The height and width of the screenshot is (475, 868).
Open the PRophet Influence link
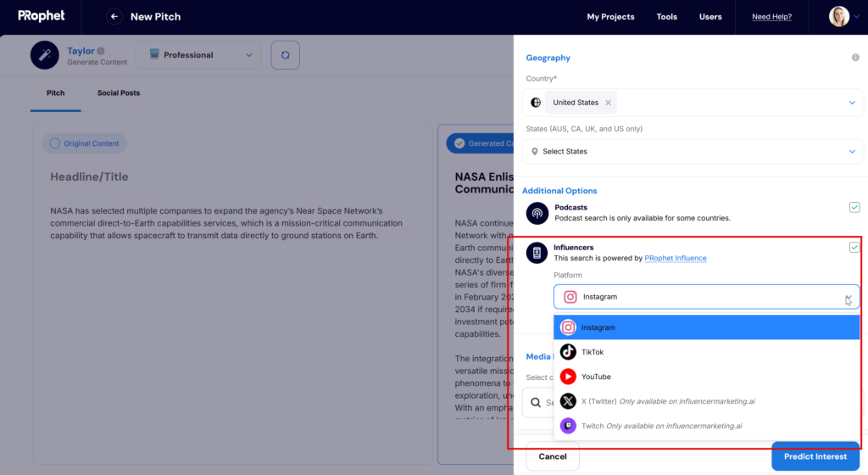[x=676, y=258]
